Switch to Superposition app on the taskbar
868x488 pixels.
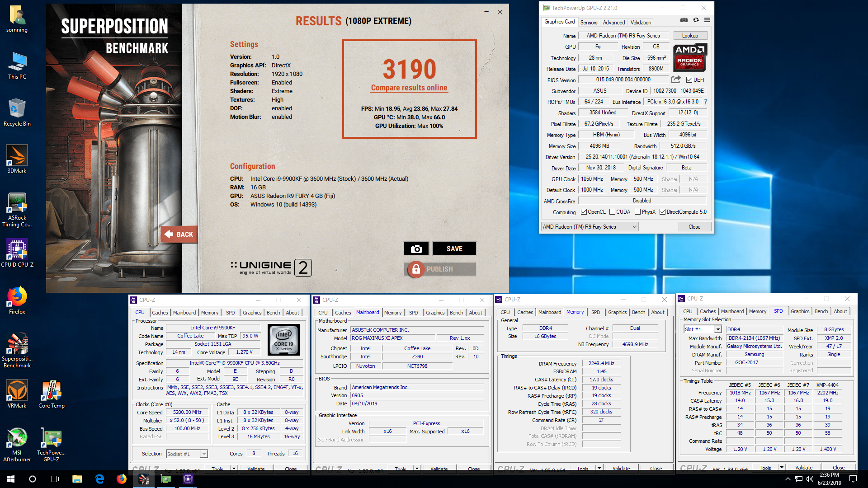coord(144,479)
